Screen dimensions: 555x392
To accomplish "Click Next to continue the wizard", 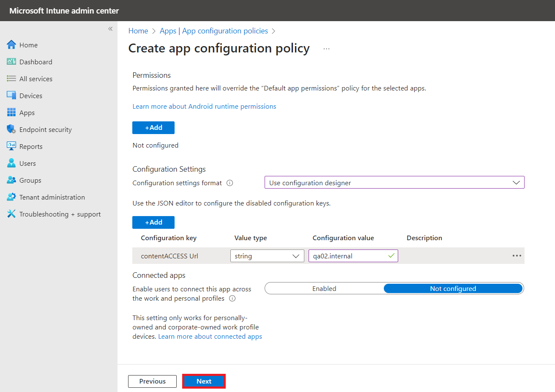I will point(204,381).
